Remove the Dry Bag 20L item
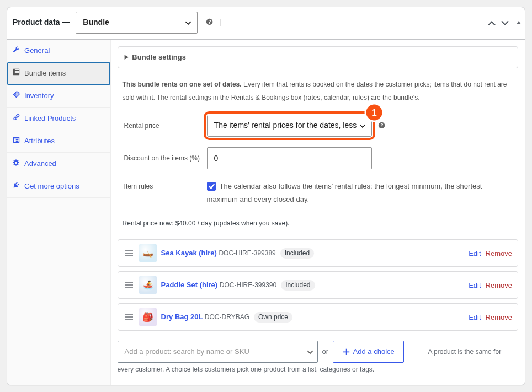 pos(498,318)
